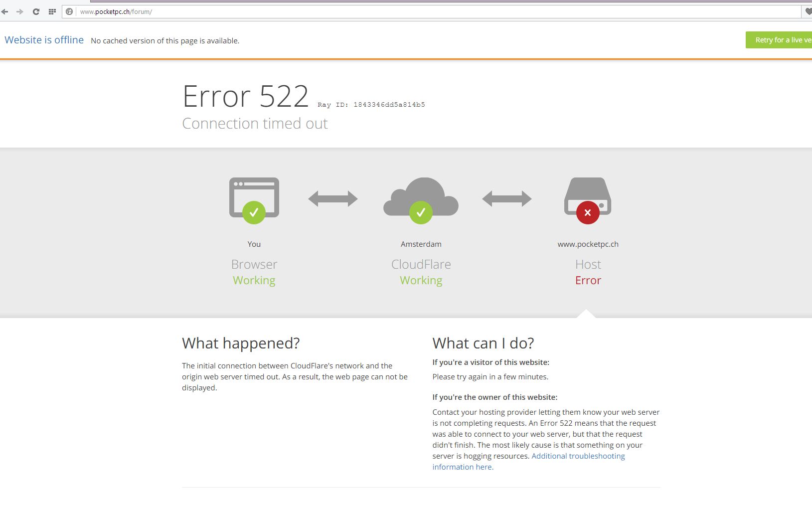Click the CloudFlare cloud icon
The width and height of the screenshot is (812, 508).
pos(421,200)
